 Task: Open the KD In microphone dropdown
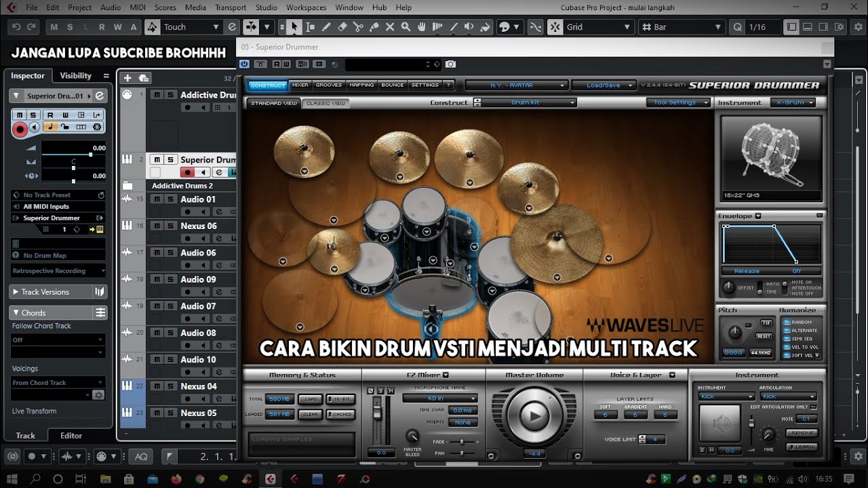pos(439,399)
